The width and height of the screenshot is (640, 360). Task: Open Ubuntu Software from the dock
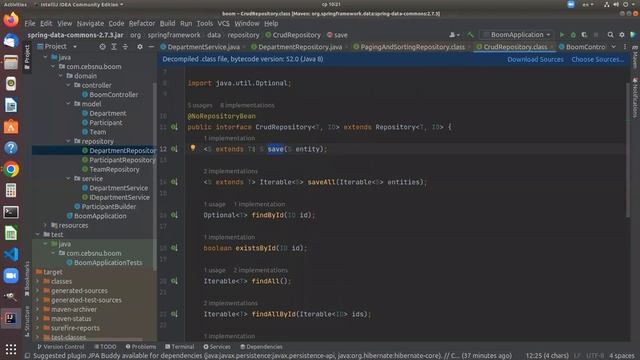pos(11,127)
